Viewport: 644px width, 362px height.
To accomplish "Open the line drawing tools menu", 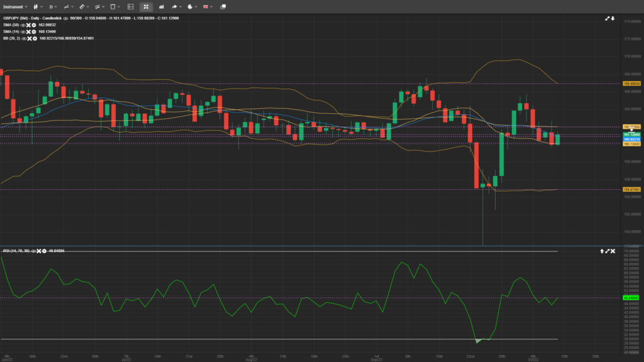I will tap(66, 6).
